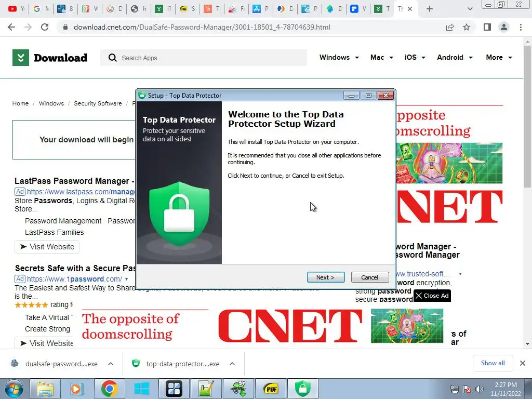Screen dimensions: 532x399
Task: Cancel the Top Data Protector setup
Action: (370, 277)
